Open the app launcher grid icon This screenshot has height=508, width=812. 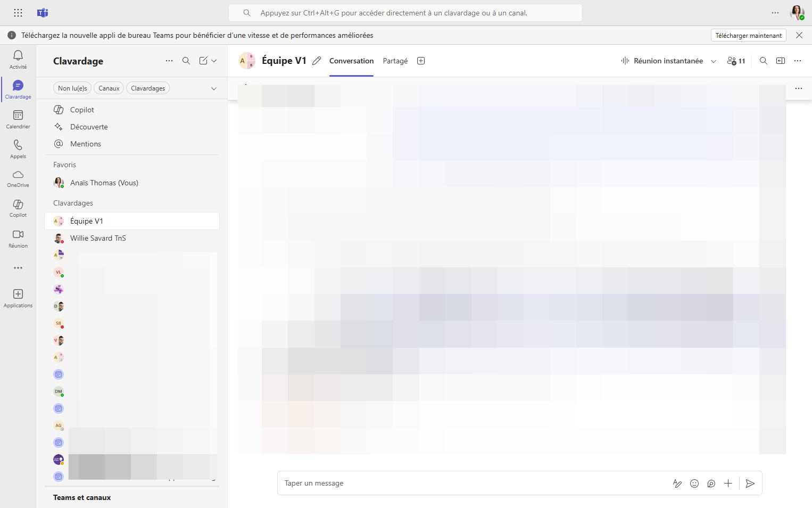pos(18,13)
